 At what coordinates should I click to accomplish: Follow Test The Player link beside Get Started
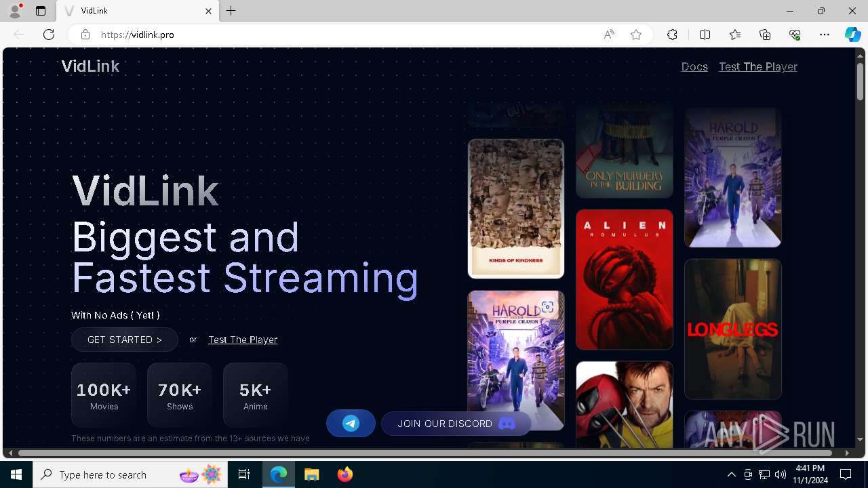pos(243,340)
